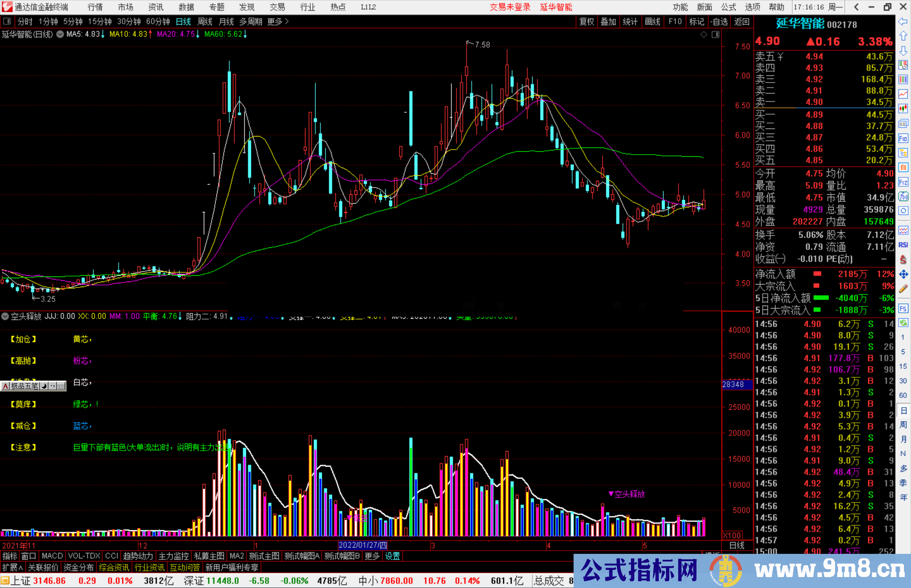Select the 周线 weekly period
911x588 pixels.
pos(205,21)
